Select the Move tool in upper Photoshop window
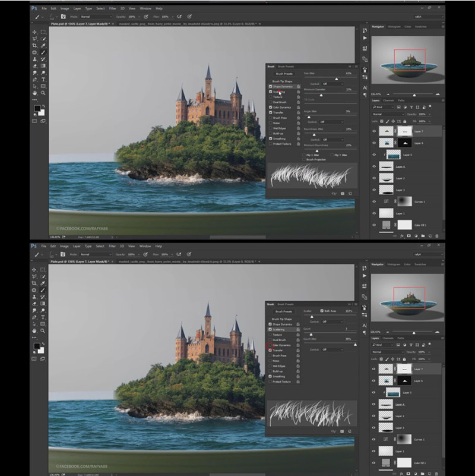 point(34,32)
